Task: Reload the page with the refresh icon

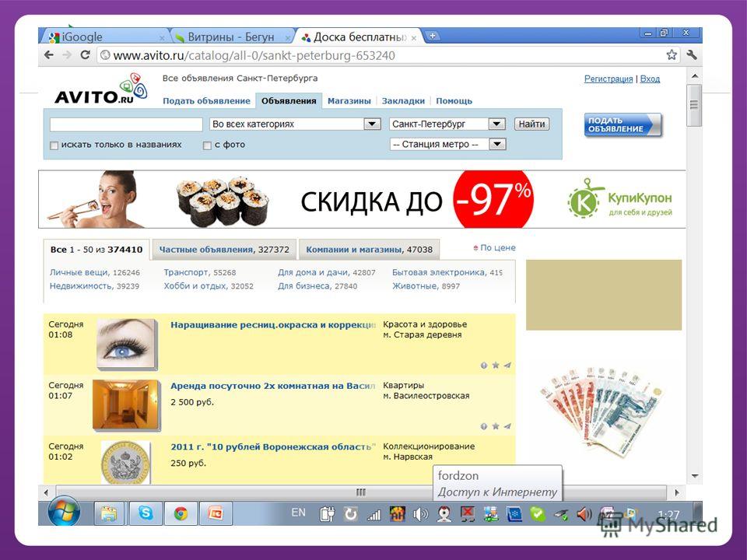Action: pyautogui.click(x=86, y=54)
